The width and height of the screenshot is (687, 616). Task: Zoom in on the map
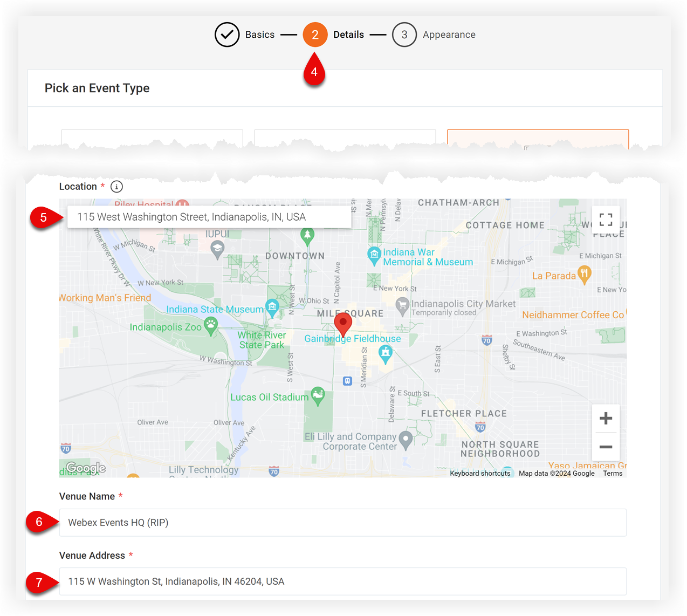tap(606, 418)
